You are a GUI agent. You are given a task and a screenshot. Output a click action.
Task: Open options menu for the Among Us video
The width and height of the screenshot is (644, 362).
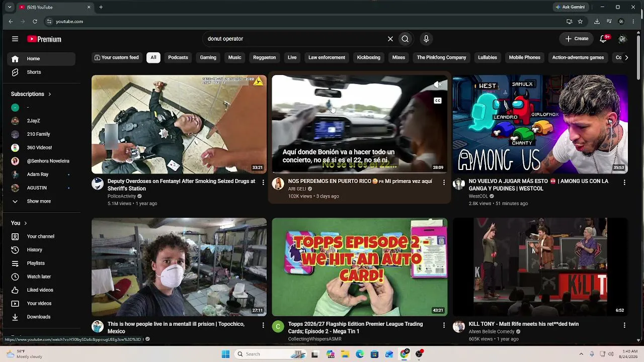(x=624, y=182)
